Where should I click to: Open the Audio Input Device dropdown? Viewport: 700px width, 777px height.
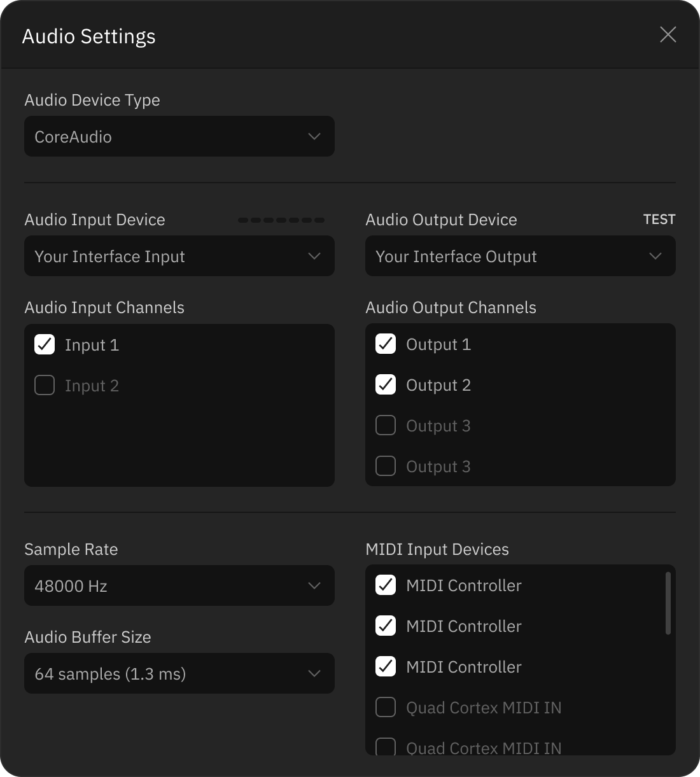click(179, 256)
